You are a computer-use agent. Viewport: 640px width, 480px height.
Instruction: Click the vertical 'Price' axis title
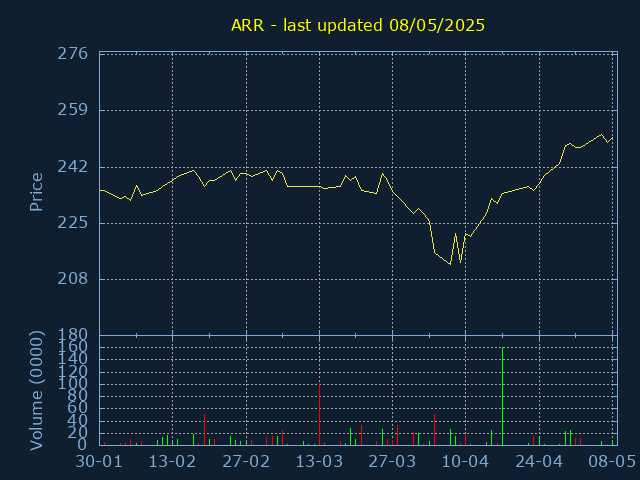click(x=36, y=192)
